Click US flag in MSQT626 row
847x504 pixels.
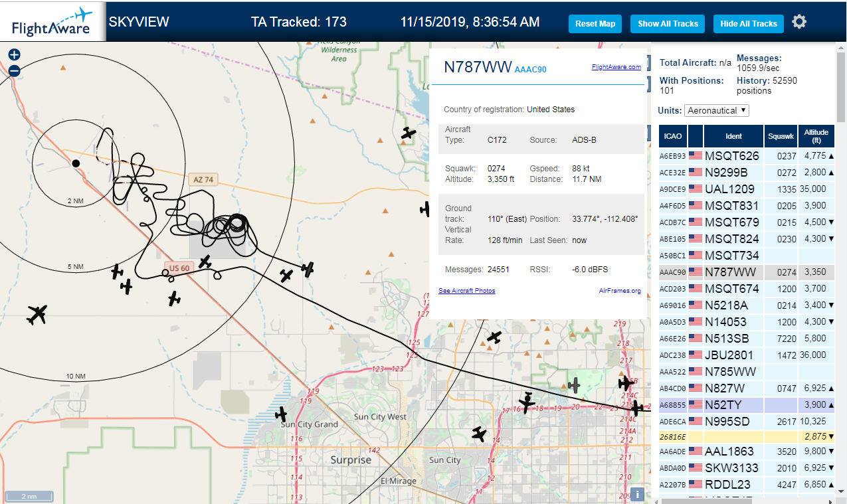pyautogui.click(x=696, y=156)
